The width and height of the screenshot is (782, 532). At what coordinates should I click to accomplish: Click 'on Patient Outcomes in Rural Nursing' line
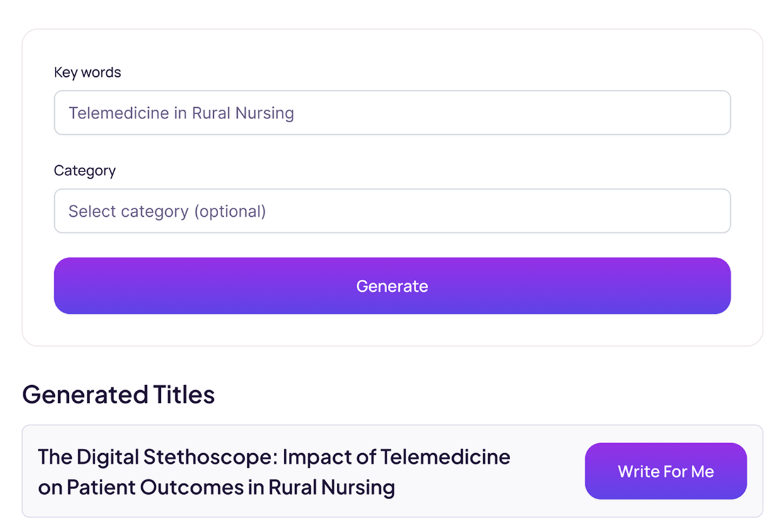point(216,487)
